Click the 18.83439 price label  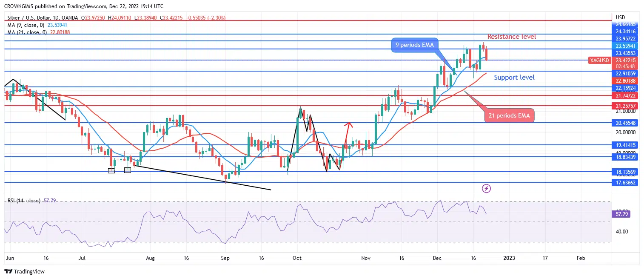pos(624,157)
